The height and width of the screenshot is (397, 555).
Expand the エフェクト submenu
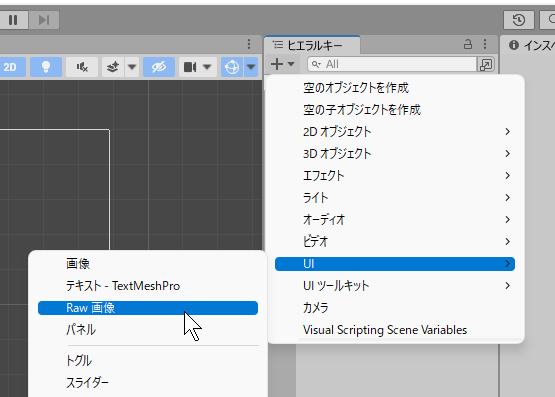[395, 176]
